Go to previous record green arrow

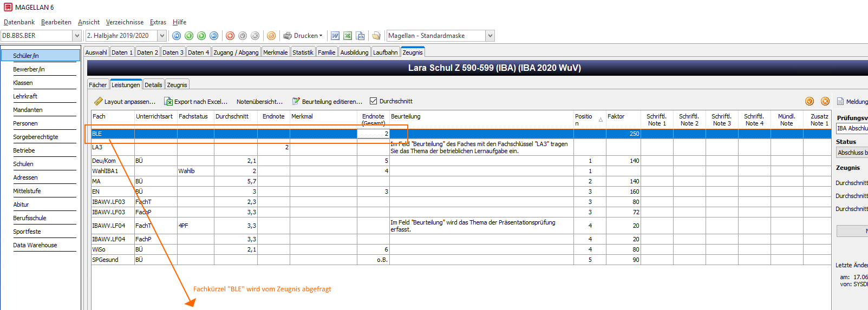pyautogui.click(x=189, y=36)
